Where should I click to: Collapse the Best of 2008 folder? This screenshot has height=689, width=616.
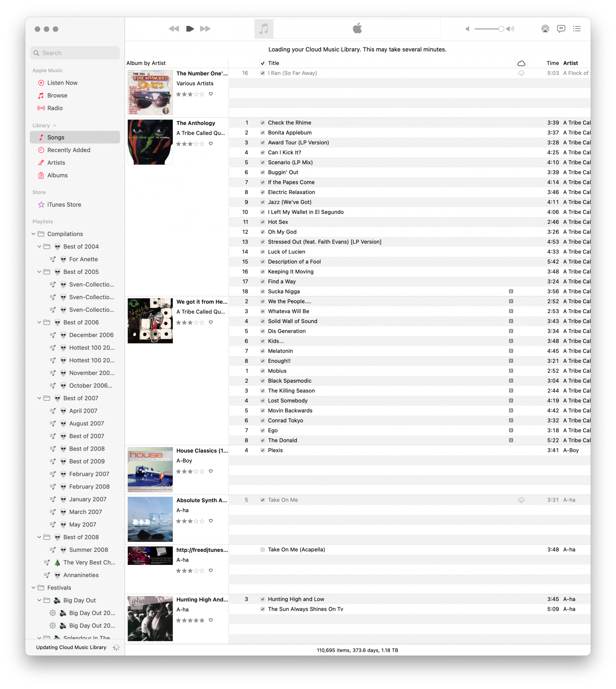[39, 537]
